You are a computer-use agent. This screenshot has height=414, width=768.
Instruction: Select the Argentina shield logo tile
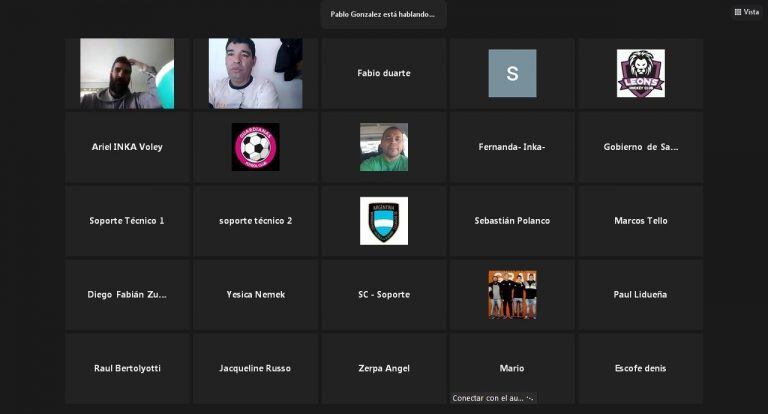point(384,221)
